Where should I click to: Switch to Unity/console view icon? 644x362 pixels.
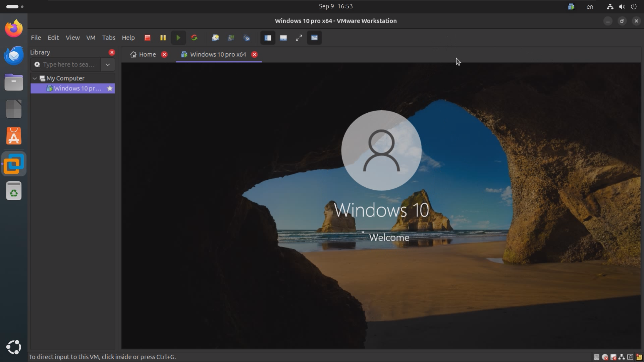pyautogui.click(x=314, y=38)
